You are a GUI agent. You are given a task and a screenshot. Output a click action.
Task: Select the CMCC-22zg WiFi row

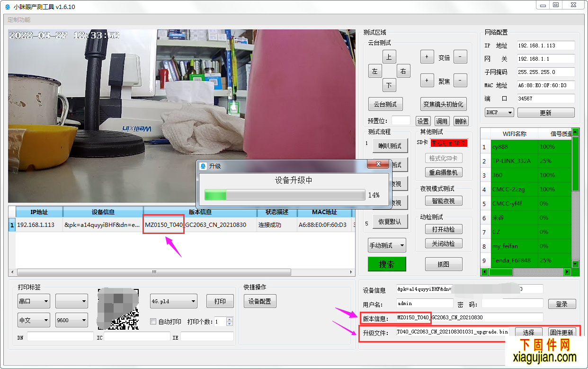coord(526,189)
